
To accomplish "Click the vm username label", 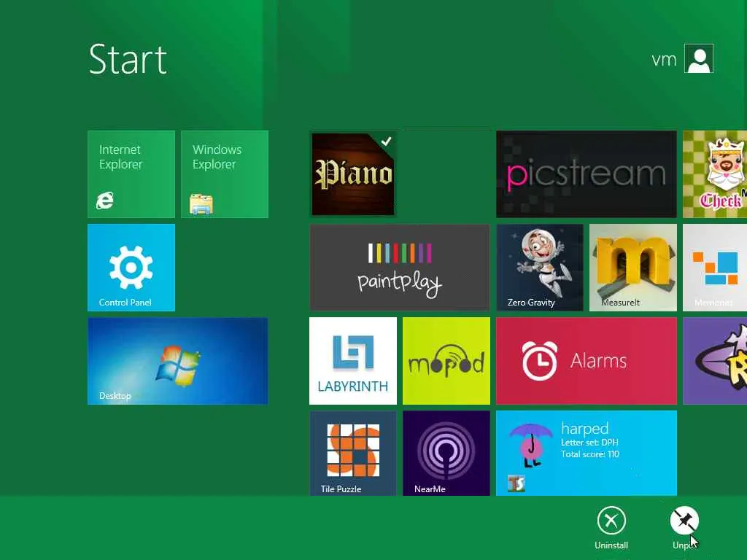I will tap(664, 60).
